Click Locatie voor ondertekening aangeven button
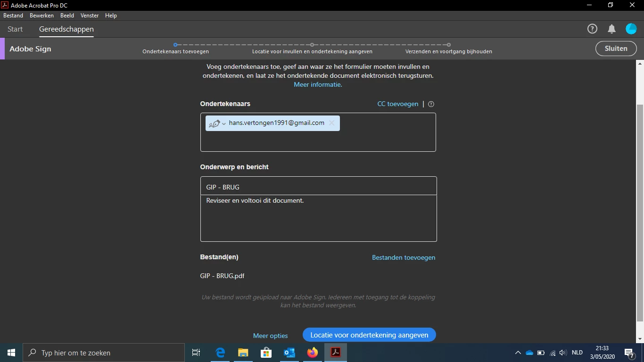 click(369, 335)
